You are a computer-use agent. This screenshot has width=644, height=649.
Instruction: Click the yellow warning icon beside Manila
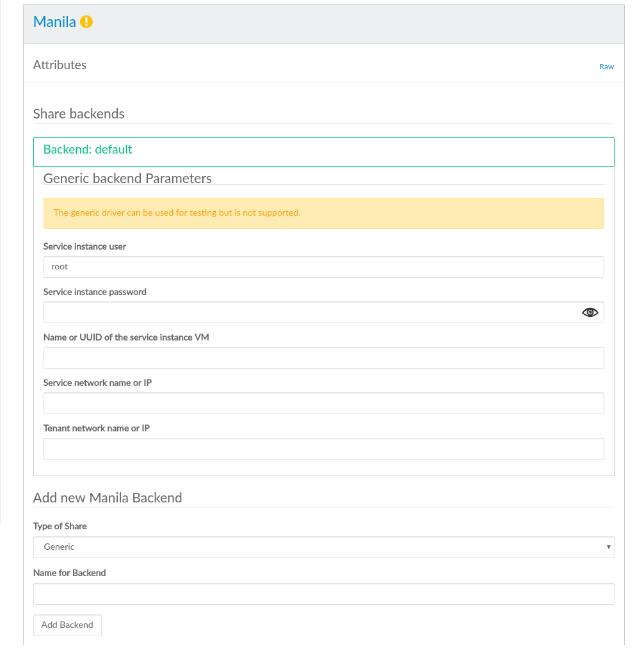(x=86, y=22)
